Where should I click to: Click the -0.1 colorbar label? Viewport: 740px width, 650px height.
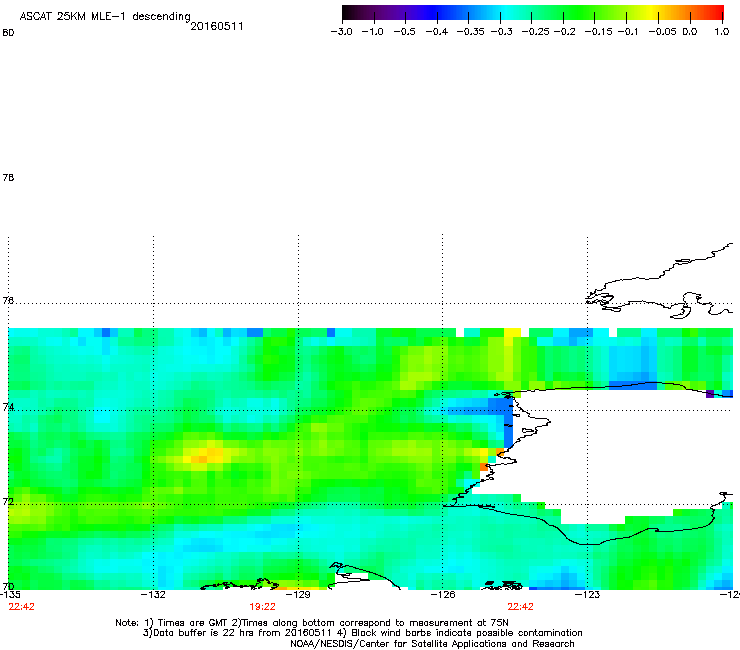628,32
